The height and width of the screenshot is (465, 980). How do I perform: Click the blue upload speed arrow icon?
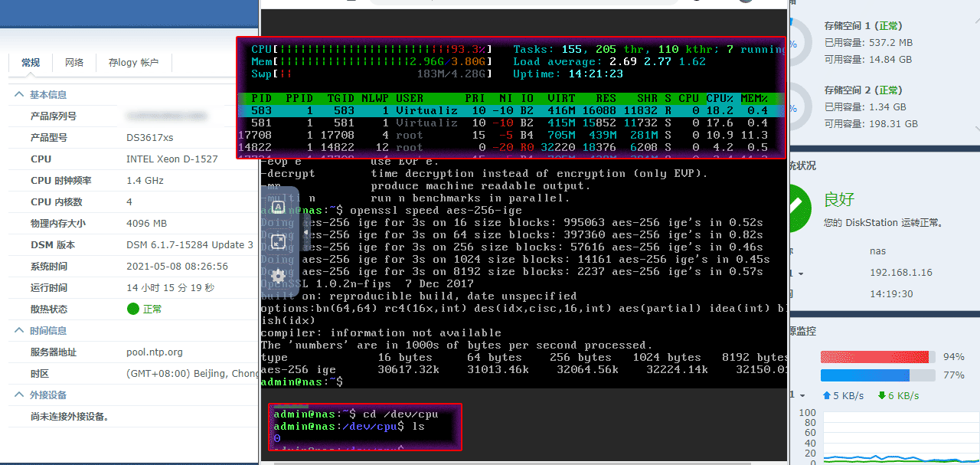click(x=826, y=396)
